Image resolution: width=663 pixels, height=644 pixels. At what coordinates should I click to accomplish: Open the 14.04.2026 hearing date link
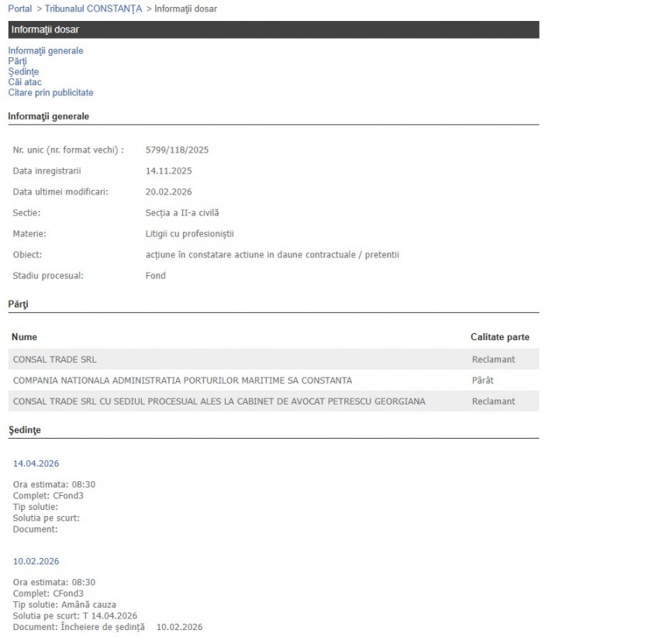coord(36,463)
